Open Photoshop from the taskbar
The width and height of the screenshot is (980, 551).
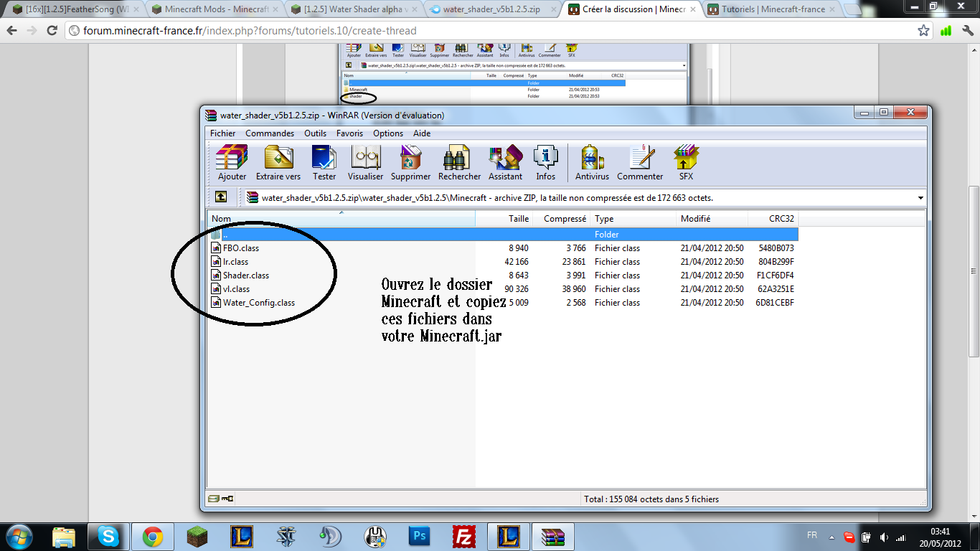click(x=419, y=537)
